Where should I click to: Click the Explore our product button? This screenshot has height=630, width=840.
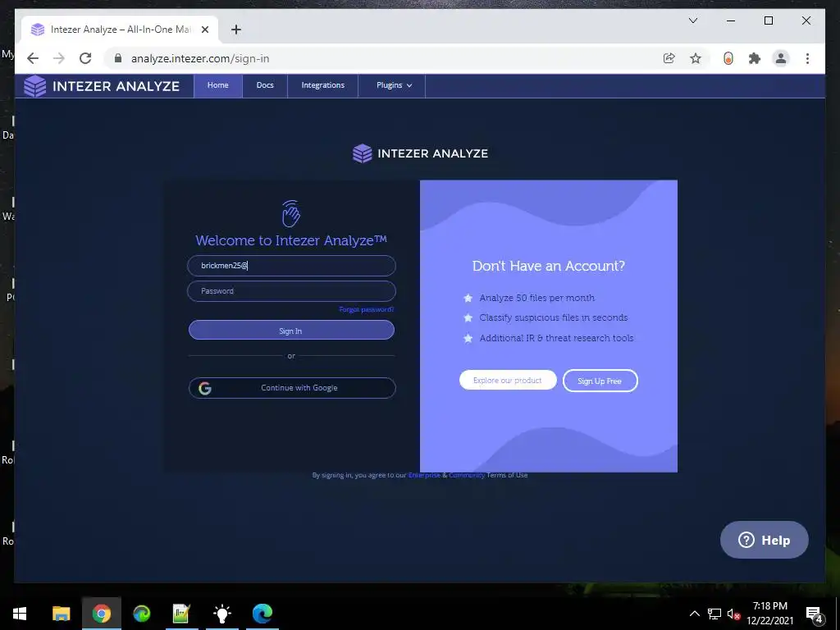coord(507,381)
